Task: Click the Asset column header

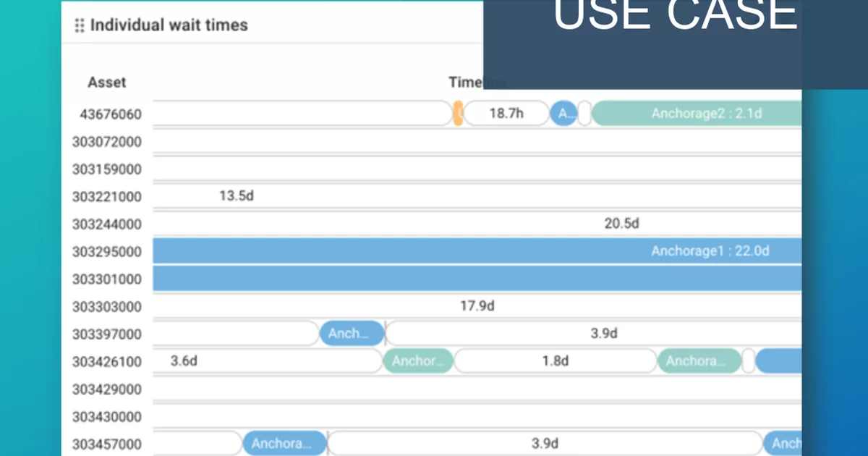Action: point(107,82)
